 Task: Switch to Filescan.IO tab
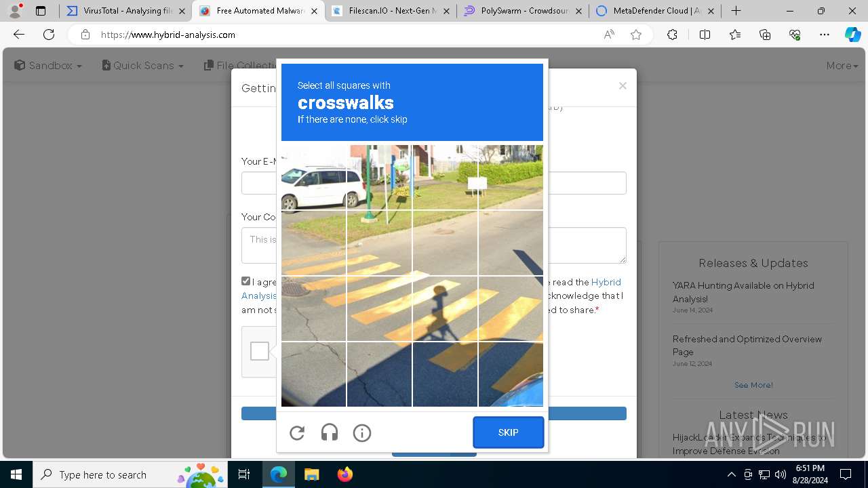(391, 11)
